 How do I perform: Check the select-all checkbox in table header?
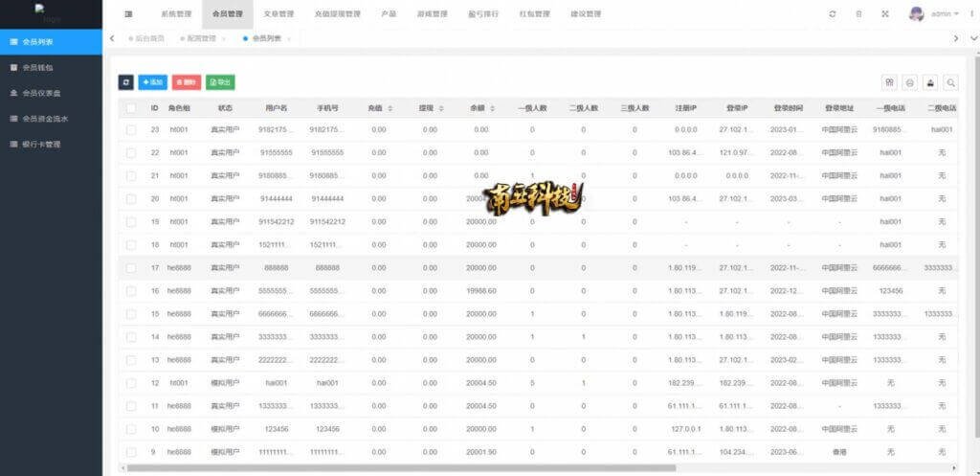coord(131,108)
